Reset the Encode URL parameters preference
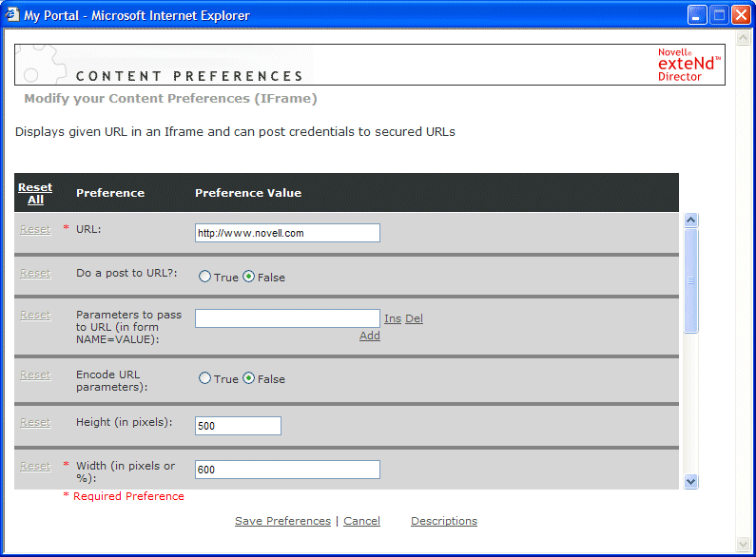 [35, 375]
